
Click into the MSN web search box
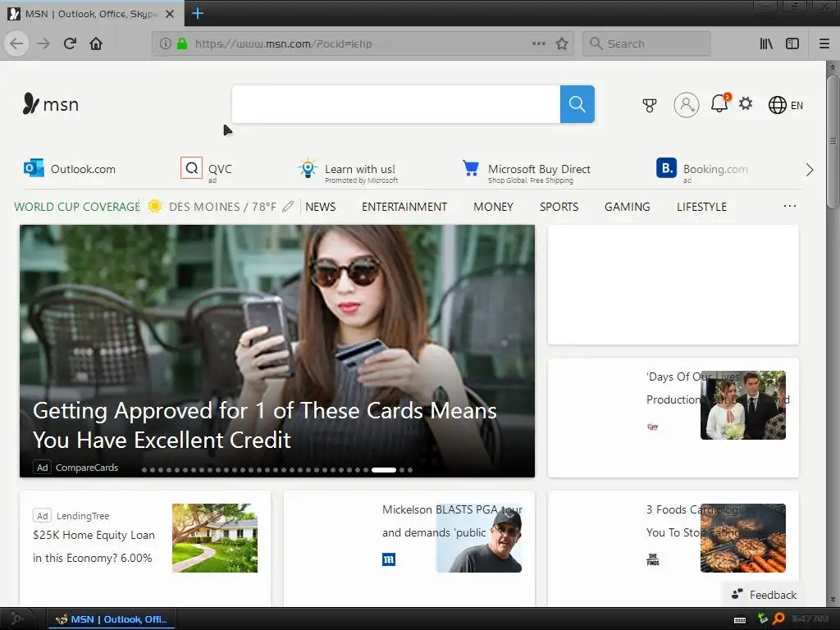[x=396, y=104]
